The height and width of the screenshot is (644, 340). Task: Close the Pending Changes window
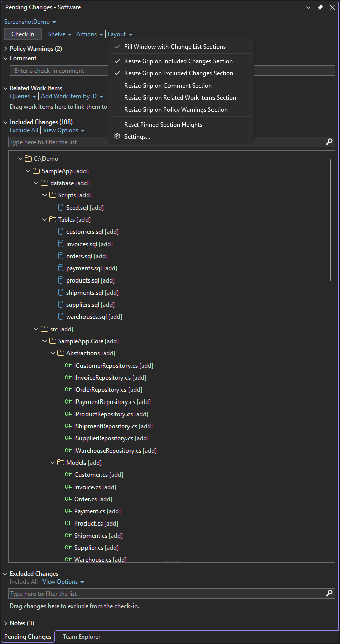pos(331,8)
